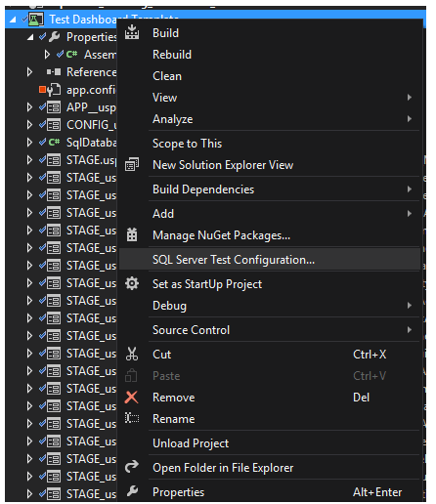This screenshot has width=436, height=504.
Task: Click the wrench icon beside Properties menu entry
Action: tap(132, 491)
